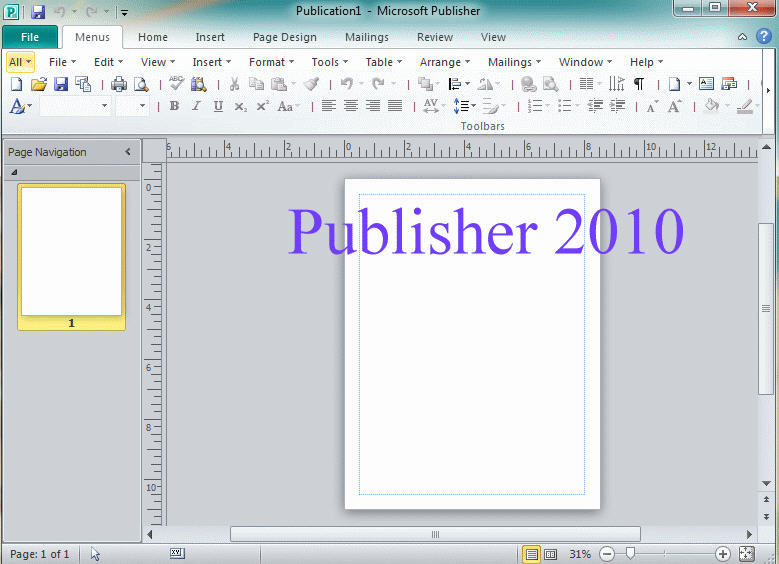The width and height of the screenshot is (779, 564).
Task: Switch to the Review tab
Action: 435,37
